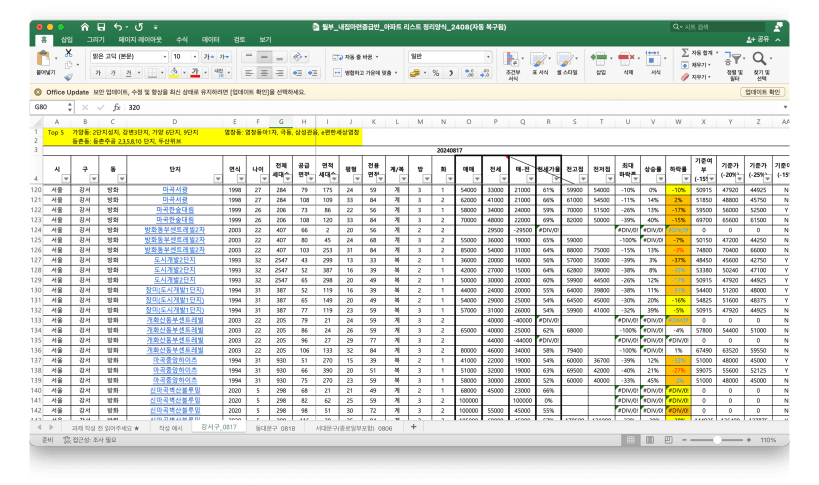
Task: Activate the format painter brush
Action: point(68,77)
